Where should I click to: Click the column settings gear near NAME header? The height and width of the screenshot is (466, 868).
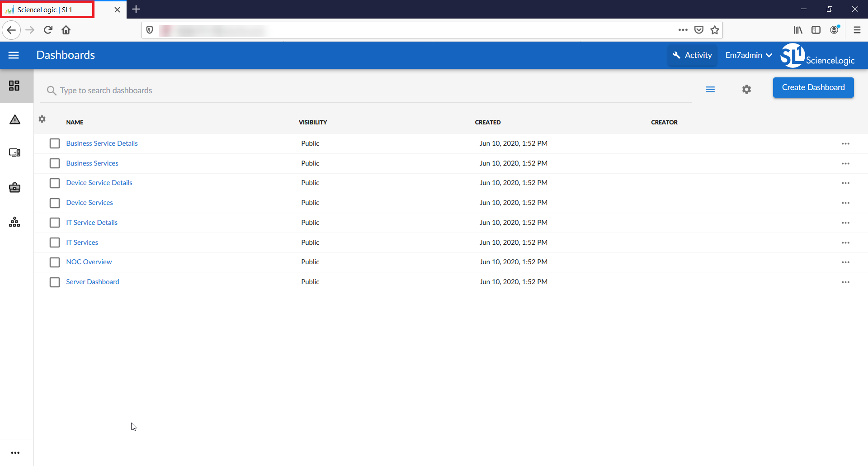42,119
